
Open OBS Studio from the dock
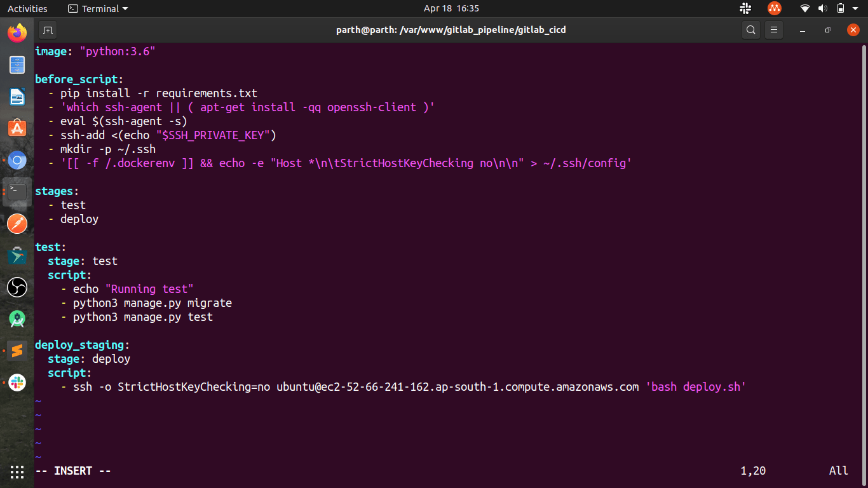click(17, 287)
